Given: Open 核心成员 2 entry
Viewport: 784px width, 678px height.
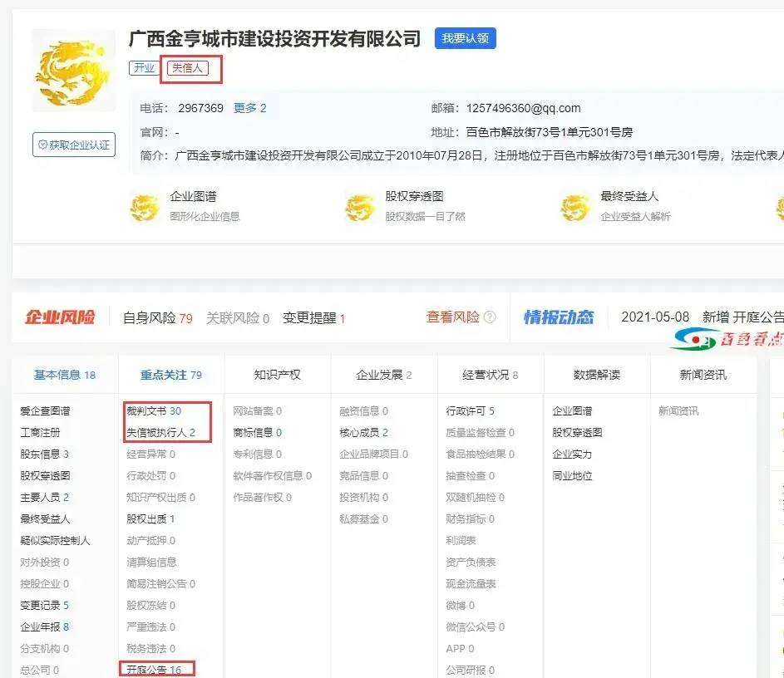Looking at the screenshot, I should pos(364,433).
